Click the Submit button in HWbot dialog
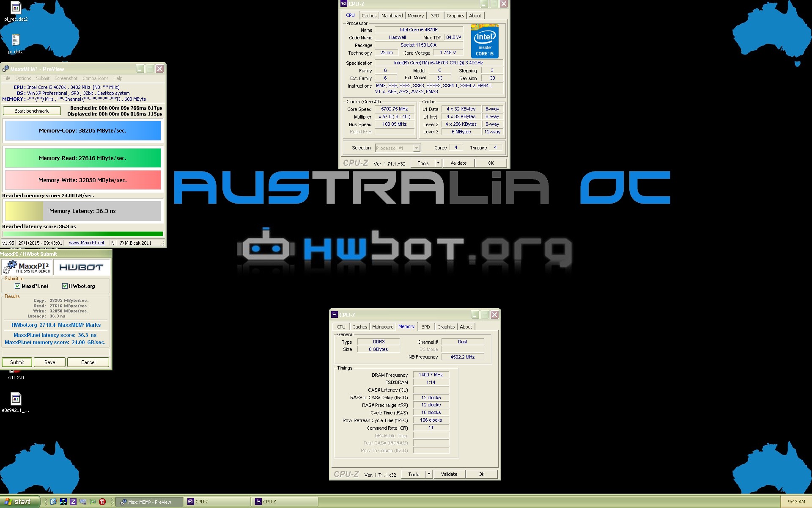Screen dimensions: 812x508 pos(17,362)
